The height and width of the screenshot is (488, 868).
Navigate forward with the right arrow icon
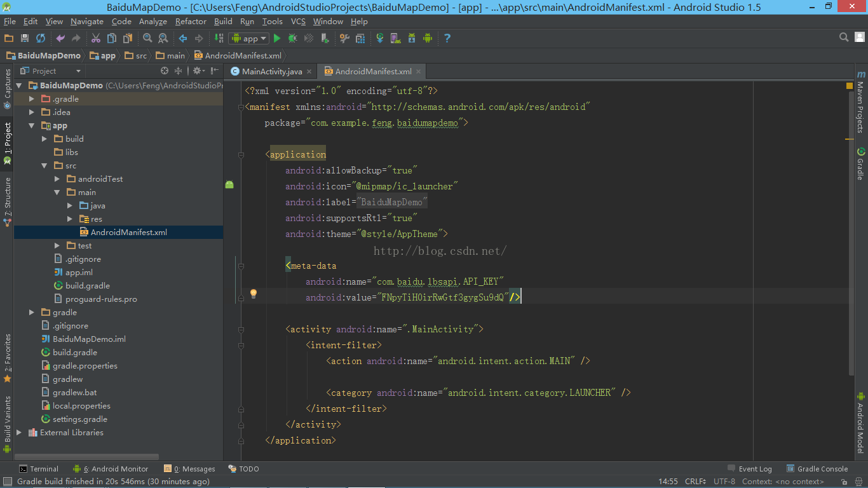[199, 38]
